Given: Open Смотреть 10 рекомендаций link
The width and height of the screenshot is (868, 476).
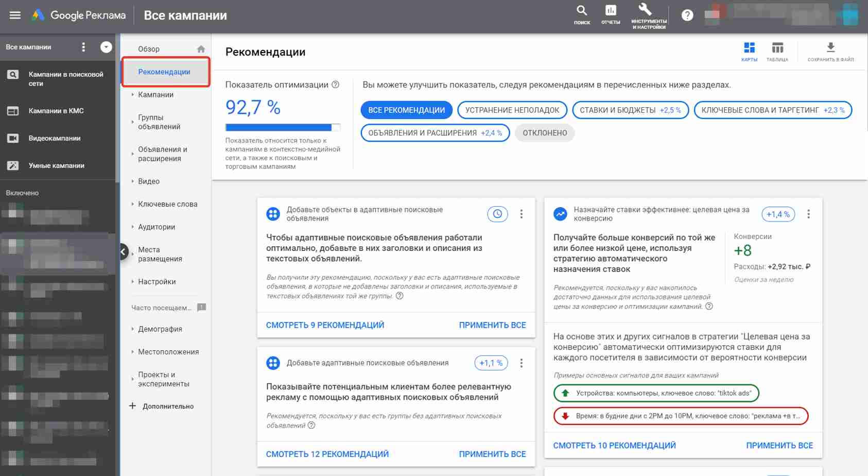Looking at the screenshot, I should (x=614, y=445).
